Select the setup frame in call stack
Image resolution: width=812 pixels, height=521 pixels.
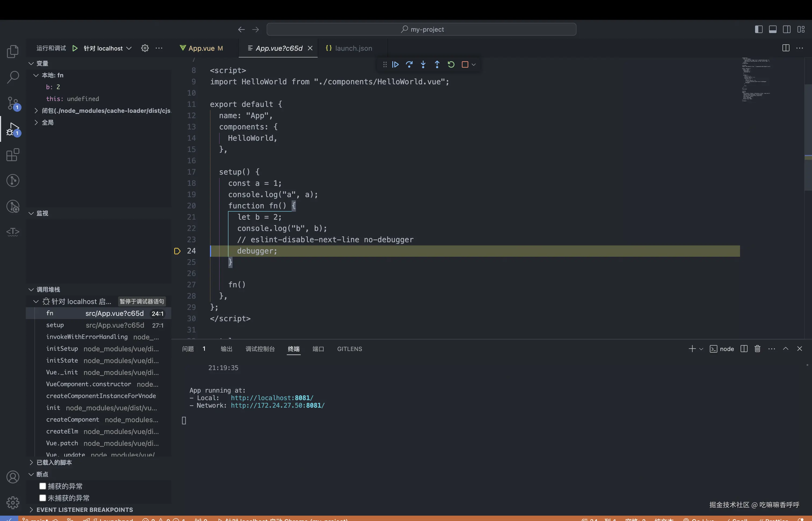coord(55,325)
